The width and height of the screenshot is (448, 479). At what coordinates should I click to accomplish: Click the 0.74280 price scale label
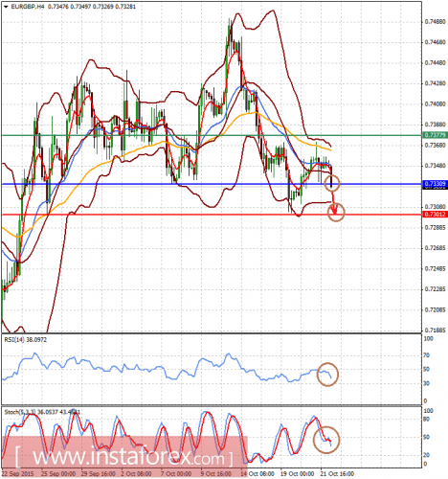coord(436,83)
